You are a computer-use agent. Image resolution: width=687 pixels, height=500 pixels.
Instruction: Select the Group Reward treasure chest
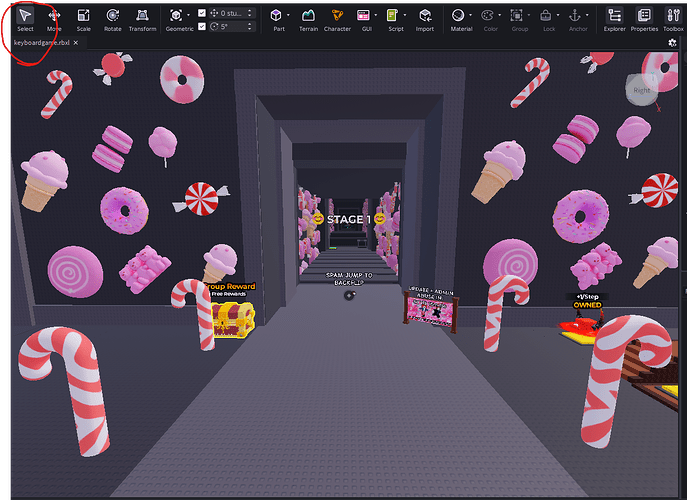pyautogui.click(x=233, y=320)
